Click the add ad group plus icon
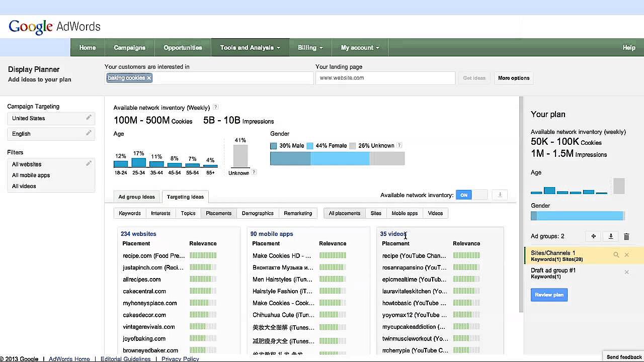The image size is (644, 362). (x=594, y=236)
